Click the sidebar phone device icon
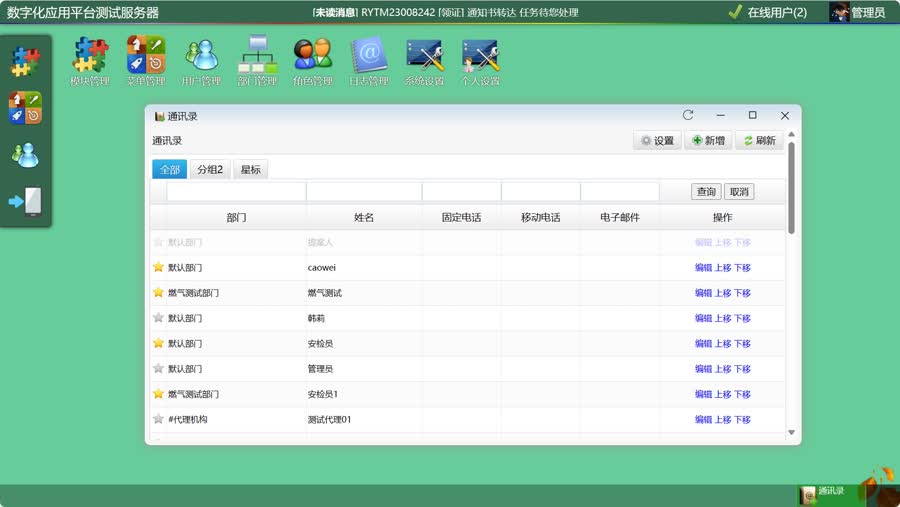900x507 pixels. click(x=25, y=201)
